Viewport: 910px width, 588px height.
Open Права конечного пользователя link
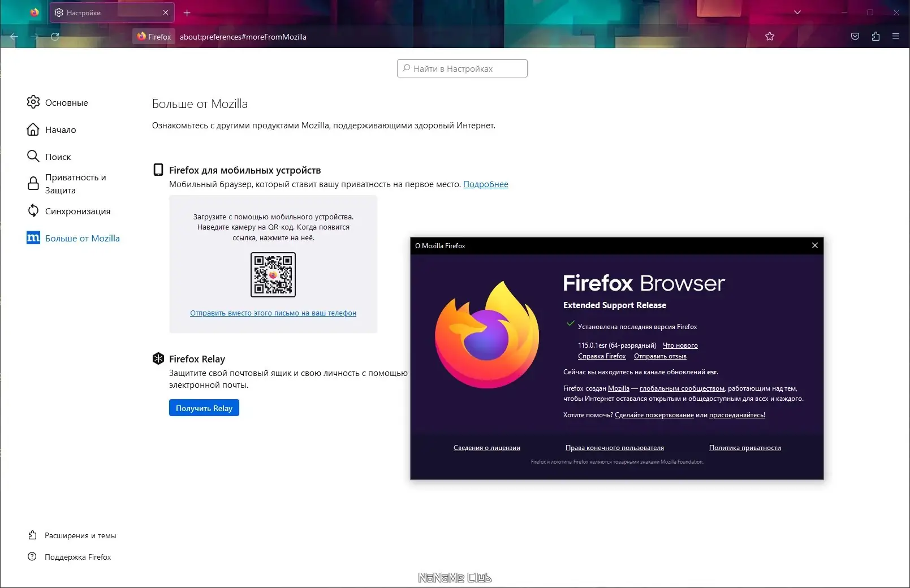click(x=615, y=448)
